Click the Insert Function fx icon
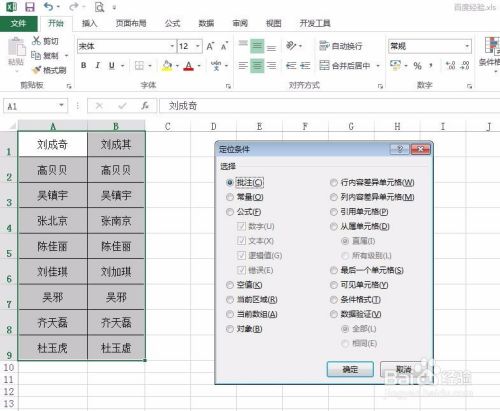The image size is (500, 411). pyautogui.click(x=145, y=106)
